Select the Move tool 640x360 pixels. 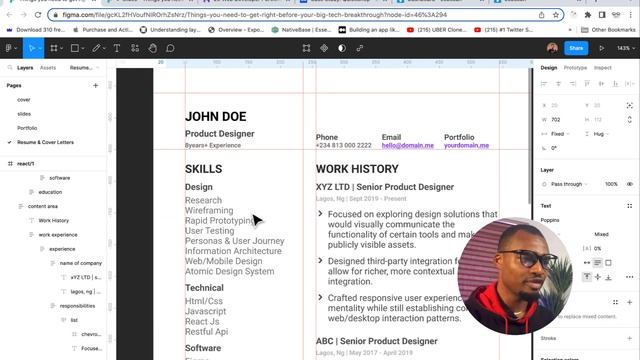[x=32, y=48]
